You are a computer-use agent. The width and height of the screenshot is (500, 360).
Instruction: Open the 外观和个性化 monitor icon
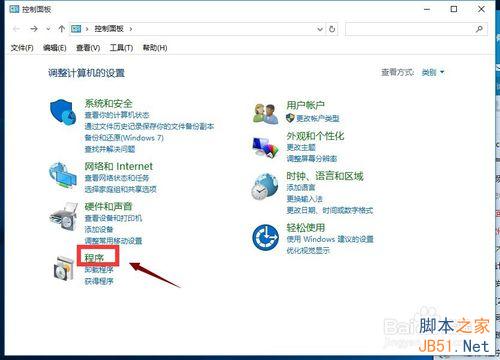[265, 147]
